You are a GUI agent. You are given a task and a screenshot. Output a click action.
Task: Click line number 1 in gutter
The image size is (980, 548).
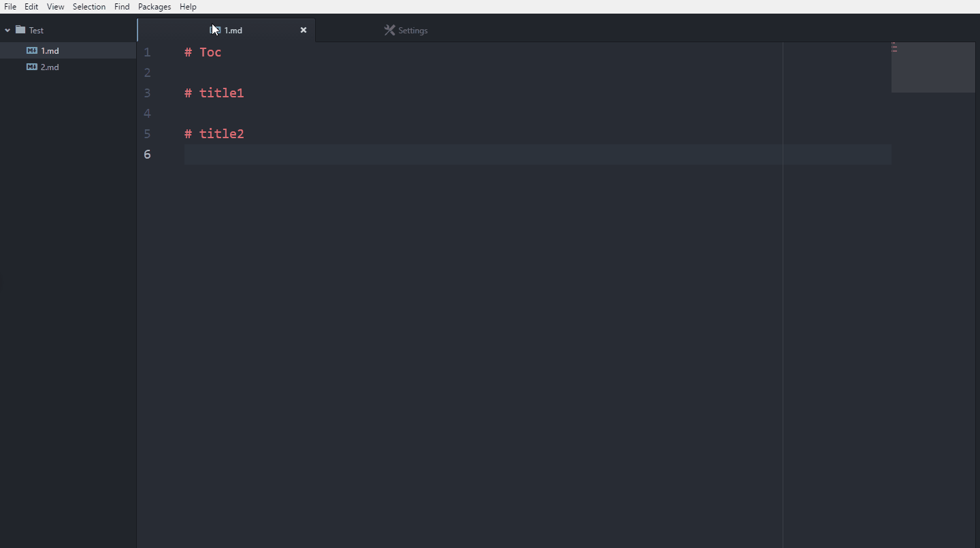[x=147, y=52]
